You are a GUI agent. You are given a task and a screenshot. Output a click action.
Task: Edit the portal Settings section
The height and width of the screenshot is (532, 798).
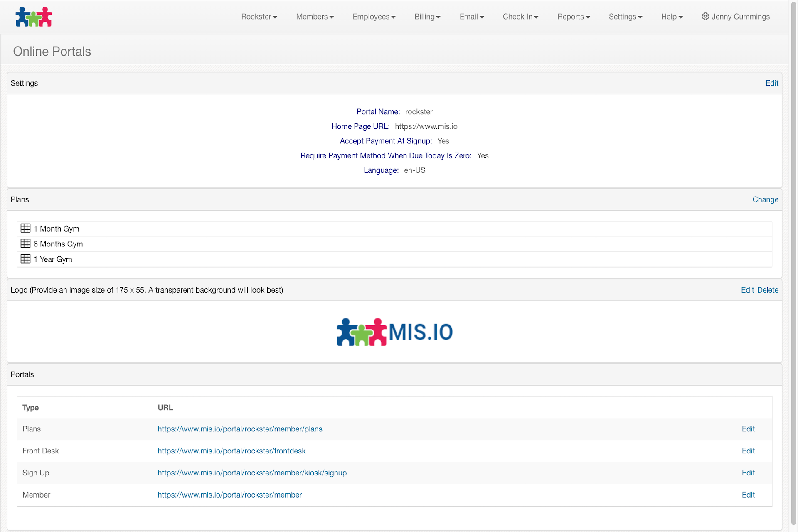pyautogui.click(x=772, y=83)
